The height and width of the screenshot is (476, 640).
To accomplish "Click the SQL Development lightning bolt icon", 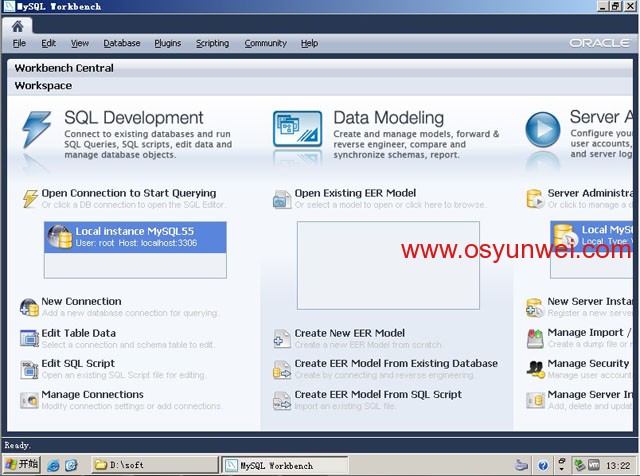I will click(x=37, y=130).
